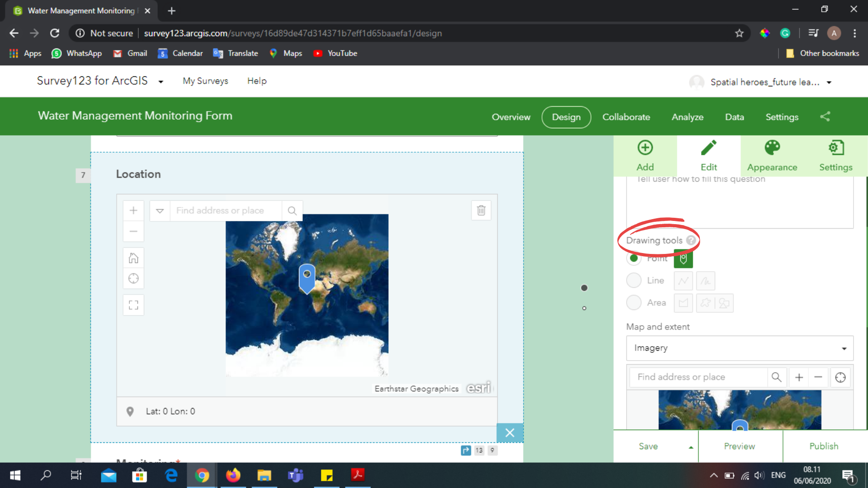Open the Analyze tab
This screenshot has width=868, height=488.
pos(687,117)
